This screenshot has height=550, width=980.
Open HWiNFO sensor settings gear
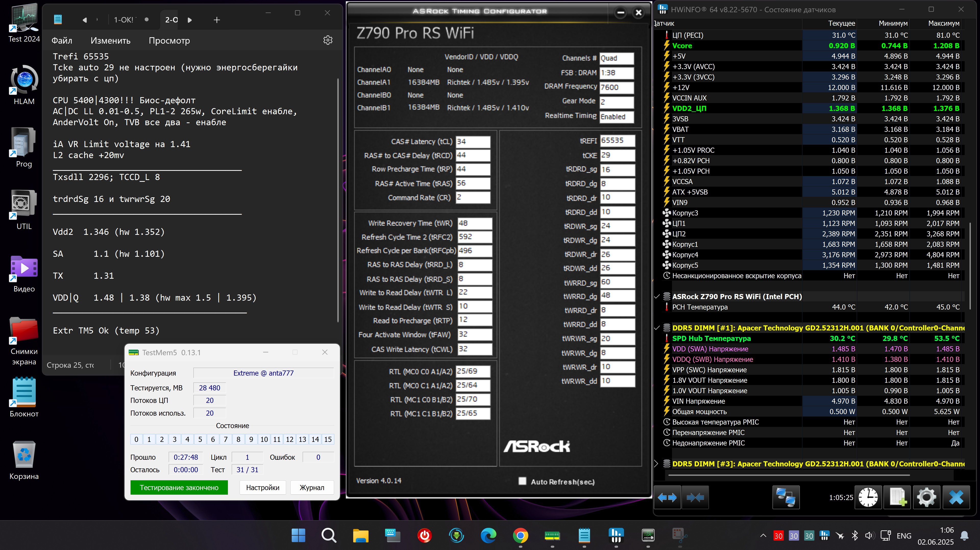point(926,497)
